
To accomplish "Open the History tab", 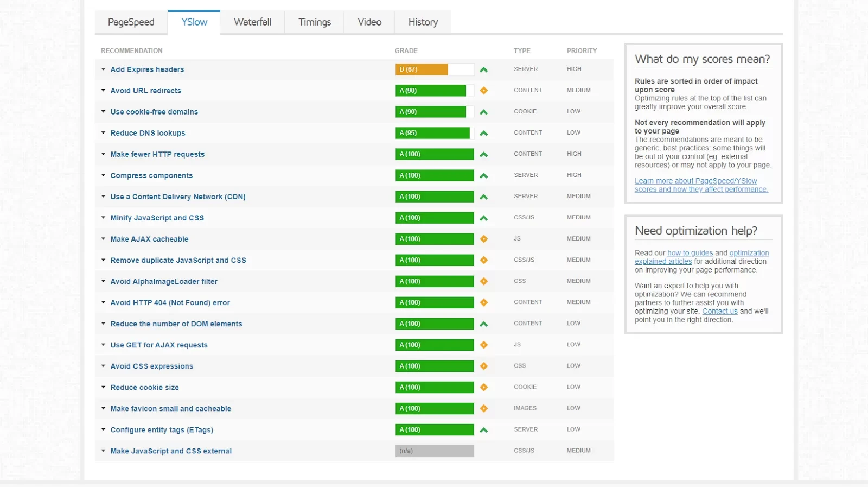I will pyautogui.click(x=423, y=22).
